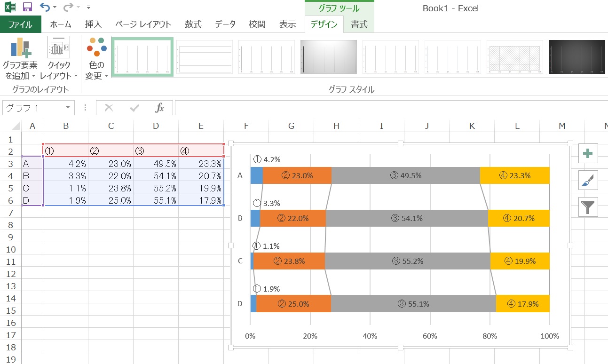
Task: Click the fx Insert Function icon
Action: click(x=160, y=108)
